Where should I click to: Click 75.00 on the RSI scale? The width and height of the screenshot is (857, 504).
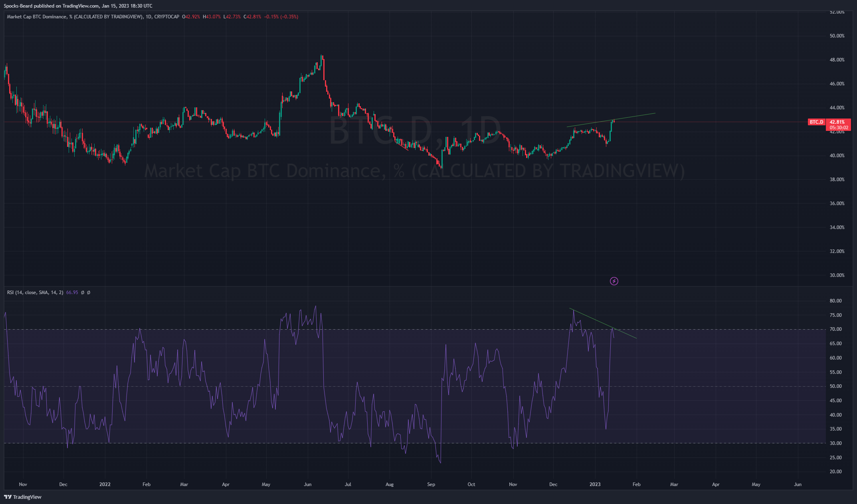coord(835,315)
